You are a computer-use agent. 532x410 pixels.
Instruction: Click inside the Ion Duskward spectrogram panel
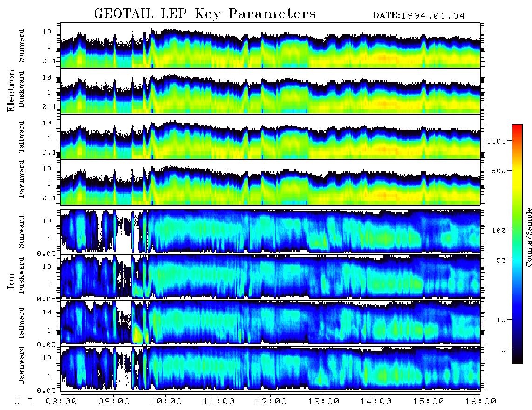pos(270,277)
